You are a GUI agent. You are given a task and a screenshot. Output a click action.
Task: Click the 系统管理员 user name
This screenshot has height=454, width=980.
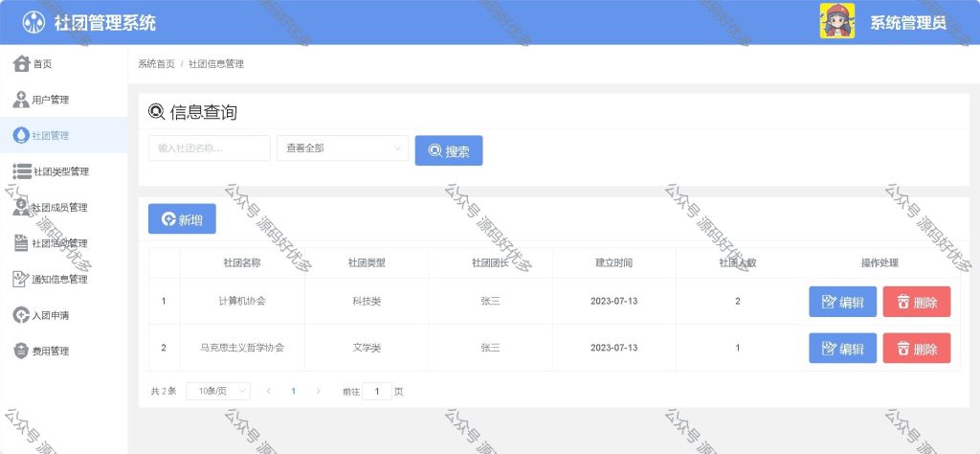pyautogui.click(x=908, y=23)
